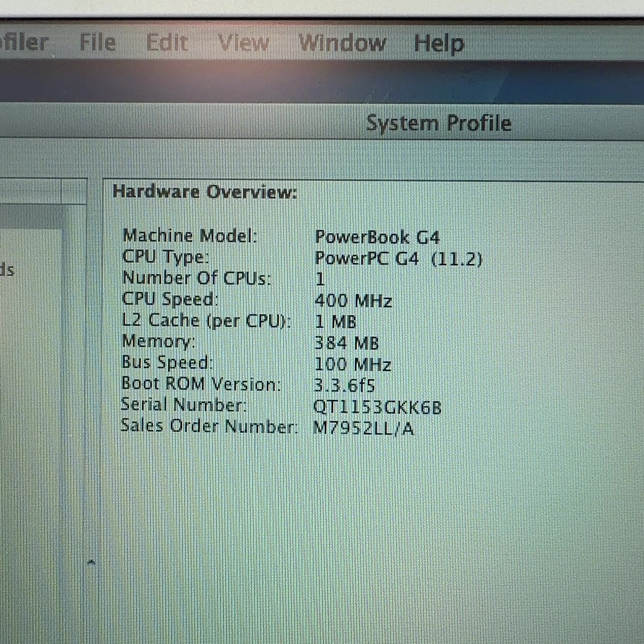Image resolution: width=644 pixels, height=644 pixels.
Task: Open the Window menu
Action: tap(342, 43)
